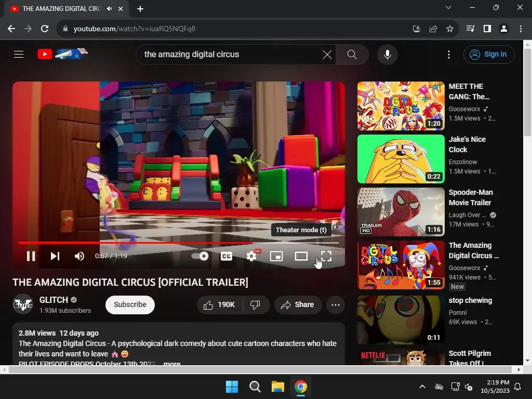
Task: View site information lock icon
Action: (65, 29)
